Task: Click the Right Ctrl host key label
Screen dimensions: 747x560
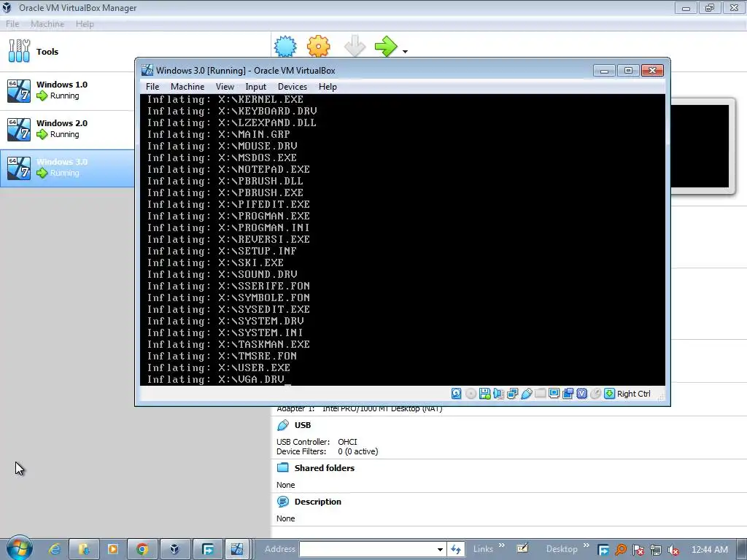Action: [x=634, y=394]
